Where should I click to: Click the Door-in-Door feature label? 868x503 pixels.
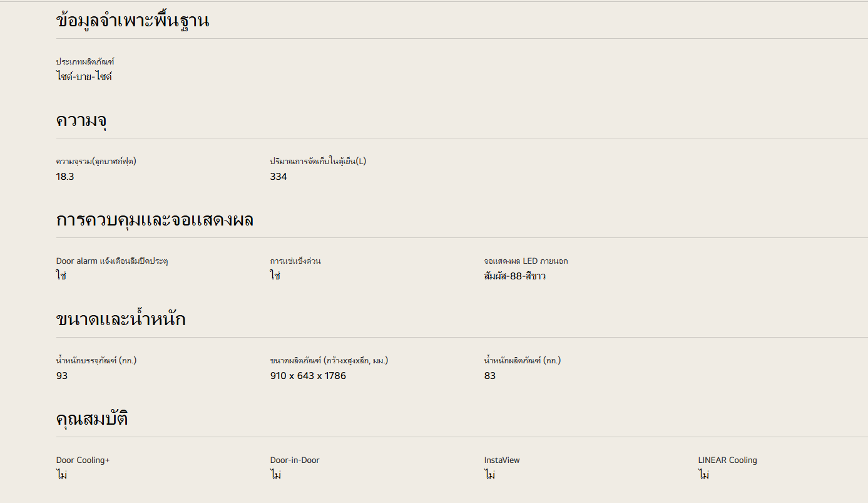coord(295,460)
